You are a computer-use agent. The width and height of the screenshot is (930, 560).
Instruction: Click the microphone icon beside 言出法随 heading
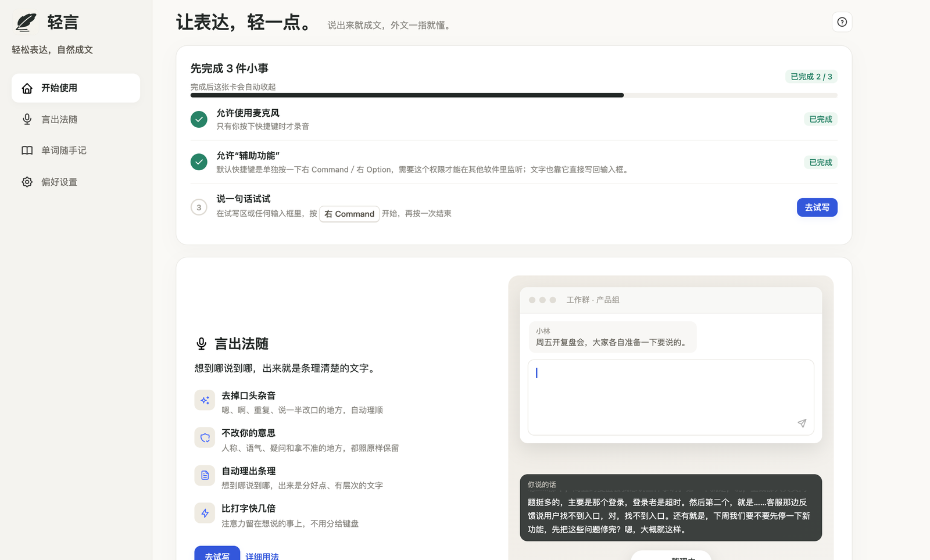(201, 344)
